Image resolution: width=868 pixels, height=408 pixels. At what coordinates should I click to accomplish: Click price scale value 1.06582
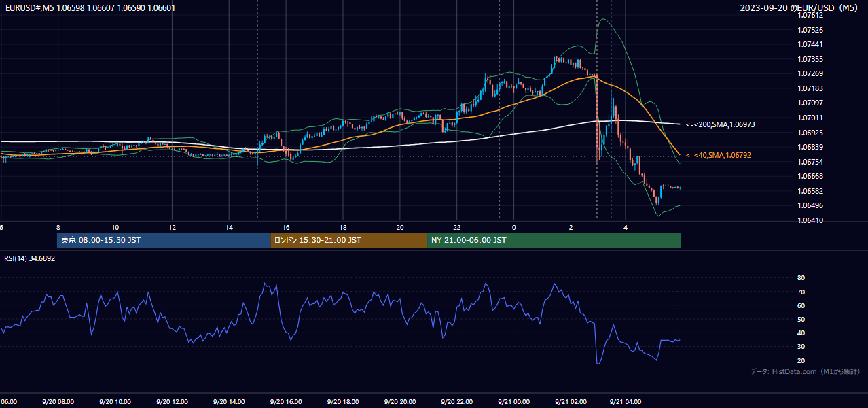coord(810,191)
